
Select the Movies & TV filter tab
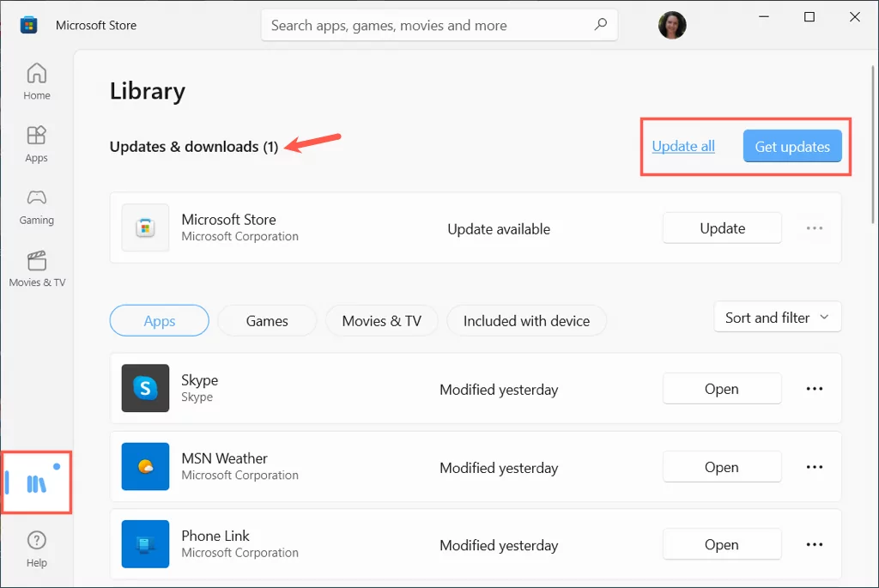[381, 321]
